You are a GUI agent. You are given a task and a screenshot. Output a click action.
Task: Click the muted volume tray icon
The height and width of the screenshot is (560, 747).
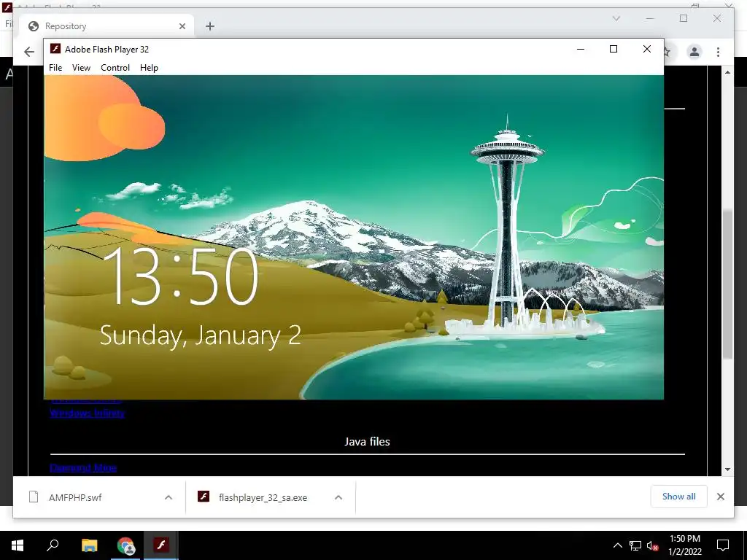coord(653,545)
